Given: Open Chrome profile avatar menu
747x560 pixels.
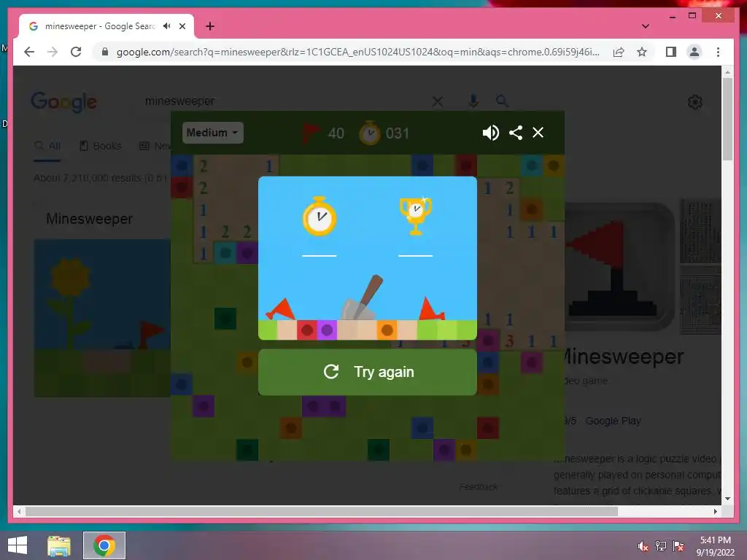Looking at the screenshot, I should click(694, 52).
